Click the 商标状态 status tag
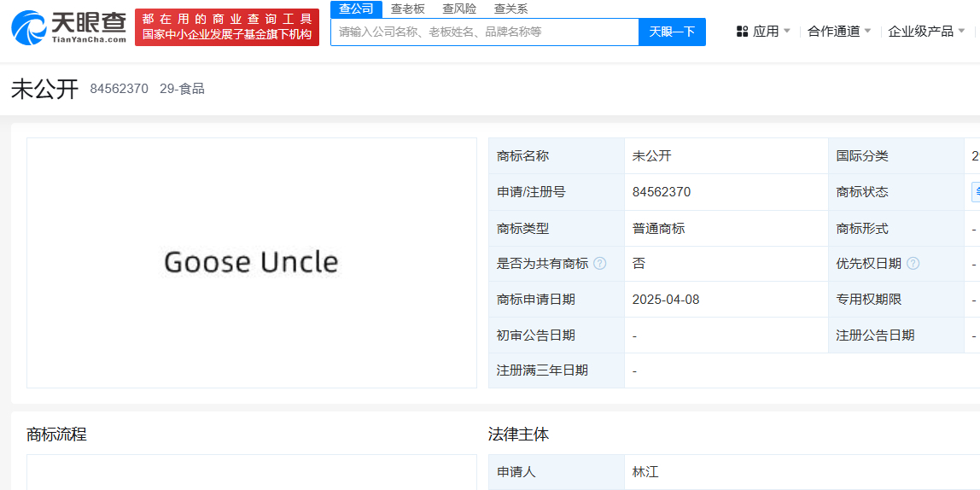 (x=975, y=192)
